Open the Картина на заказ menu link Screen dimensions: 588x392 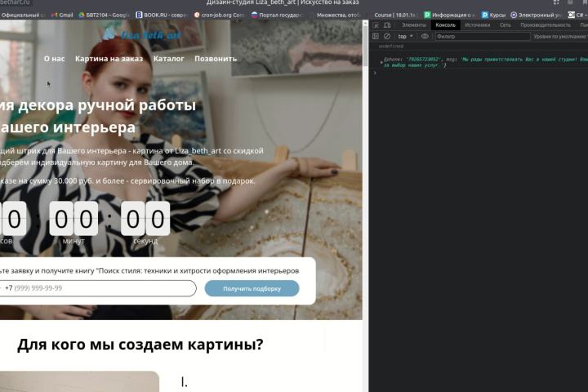pyautogui.click(x=109, y=59)
